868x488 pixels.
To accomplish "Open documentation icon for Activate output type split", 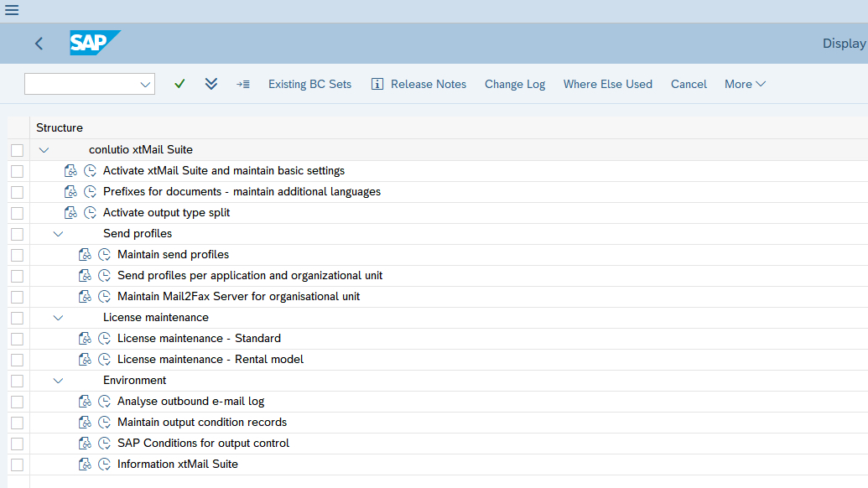I will tap(70, 212).
